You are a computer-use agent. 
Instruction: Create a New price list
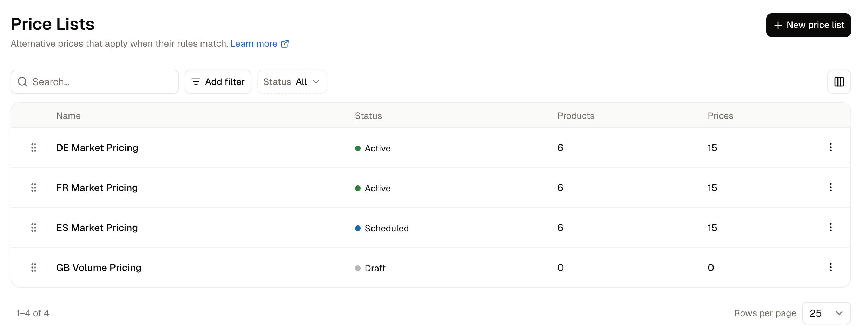[x=808, y=25]
